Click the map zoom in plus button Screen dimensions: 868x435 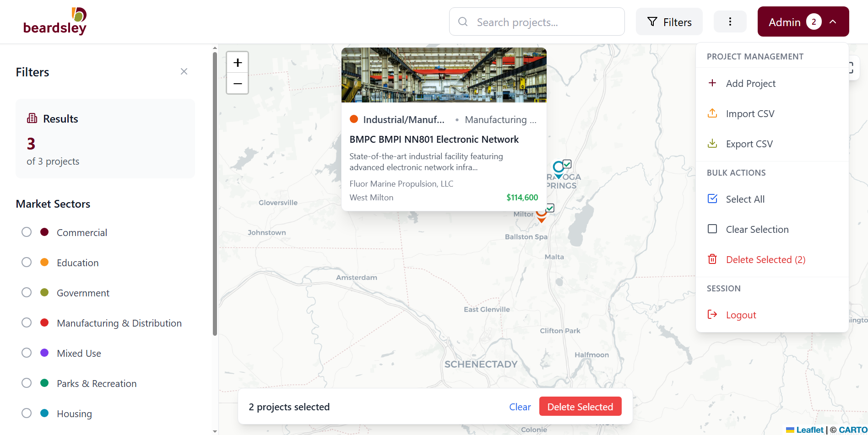click(x=237, y=63)
